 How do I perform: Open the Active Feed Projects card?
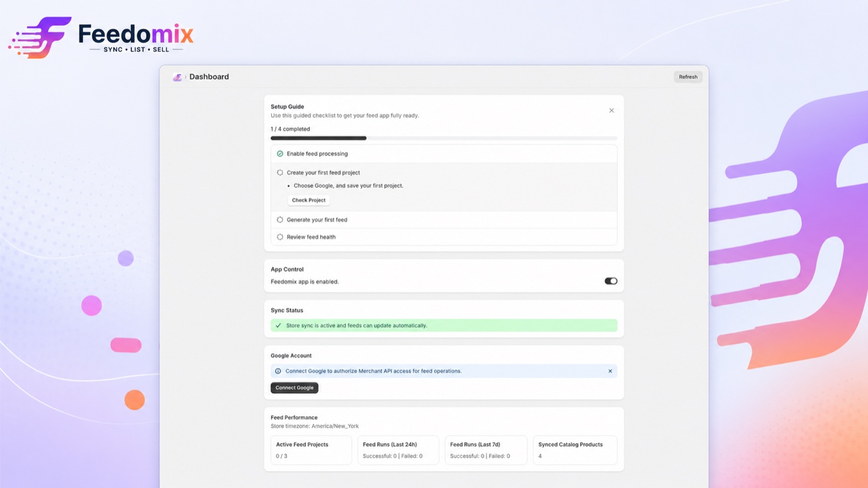311,450
